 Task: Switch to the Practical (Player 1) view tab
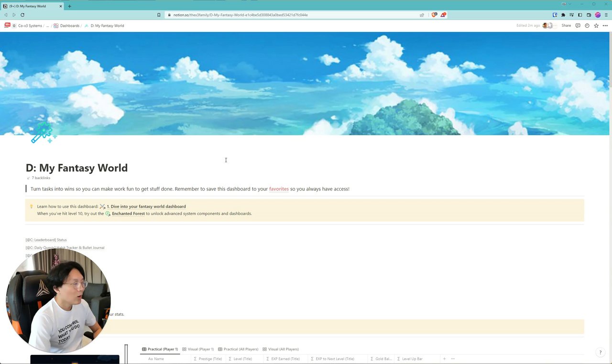click(160, 349)
